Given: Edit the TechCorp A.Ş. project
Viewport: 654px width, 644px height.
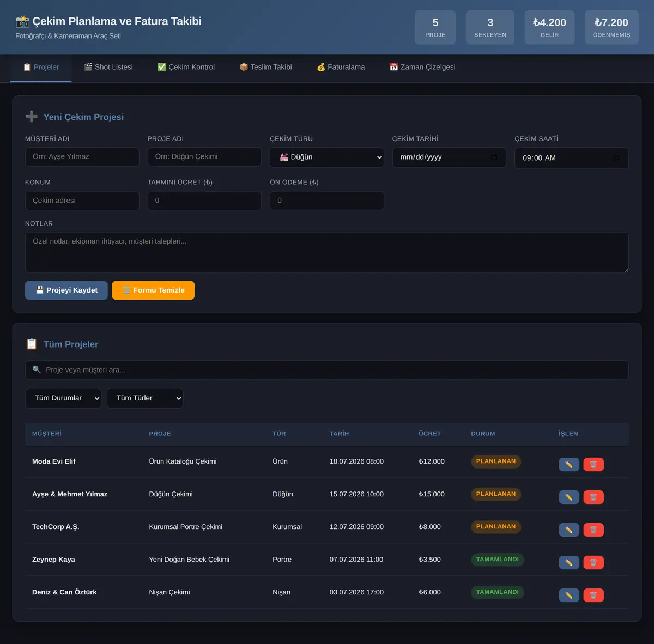Looking at the screenshot, I should 569,530.
